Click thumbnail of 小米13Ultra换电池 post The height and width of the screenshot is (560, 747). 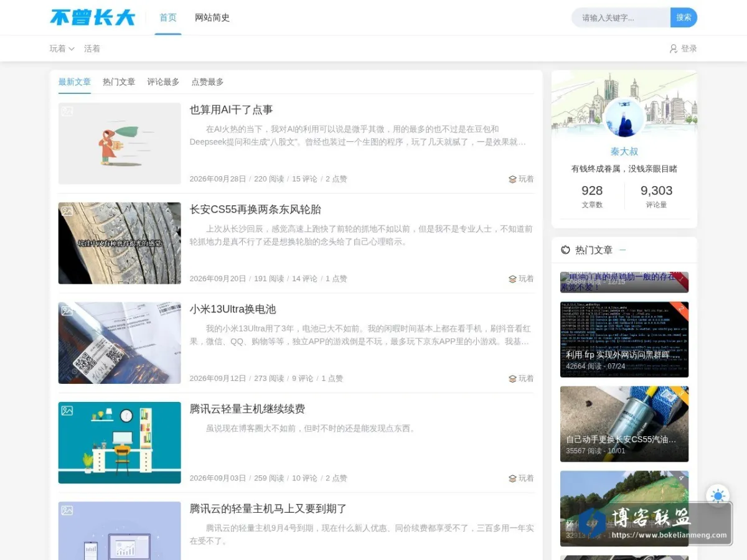pyautogui.click(x=120, y=343)
